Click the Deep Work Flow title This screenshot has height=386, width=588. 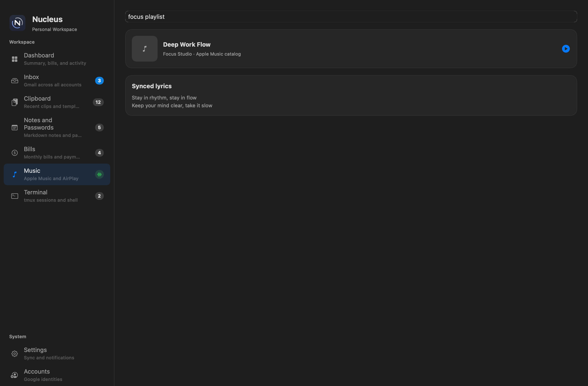point(187,45)
